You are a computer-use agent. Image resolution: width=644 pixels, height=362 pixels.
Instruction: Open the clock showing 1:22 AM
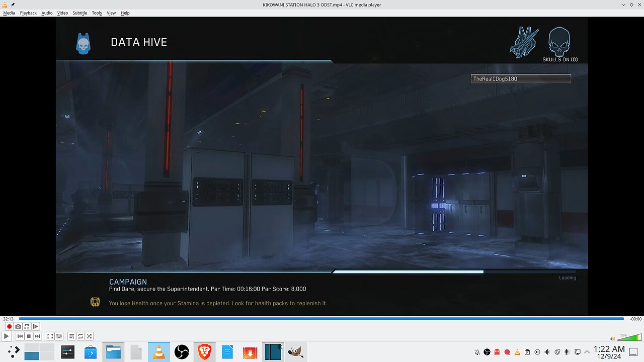[x=609, y=352]
